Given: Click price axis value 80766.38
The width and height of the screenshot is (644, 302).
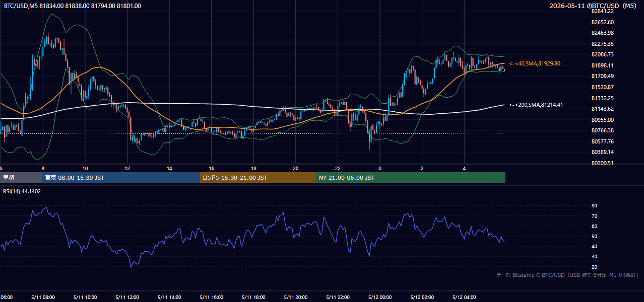Looking at the screenshot, I should click(603, 130).
